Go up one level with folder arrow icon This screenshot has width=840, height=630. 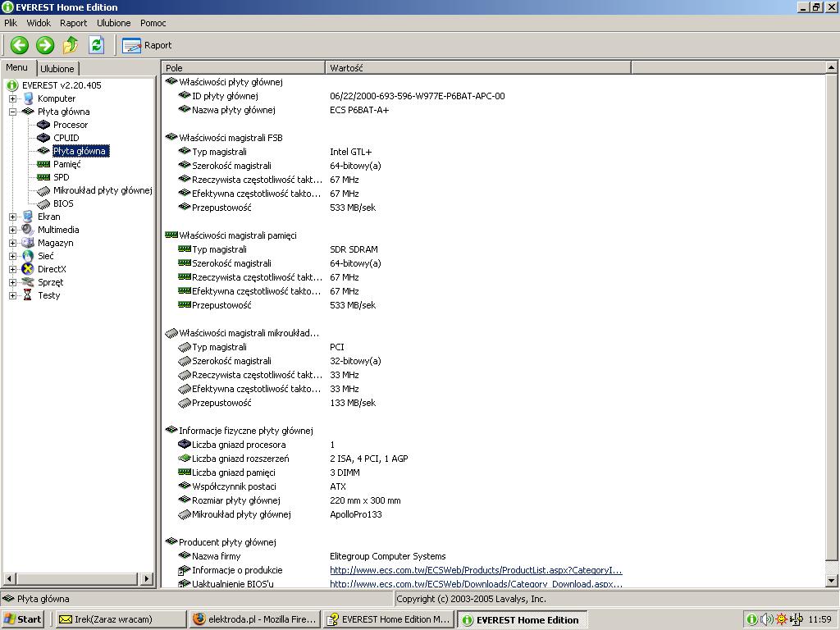71,45
